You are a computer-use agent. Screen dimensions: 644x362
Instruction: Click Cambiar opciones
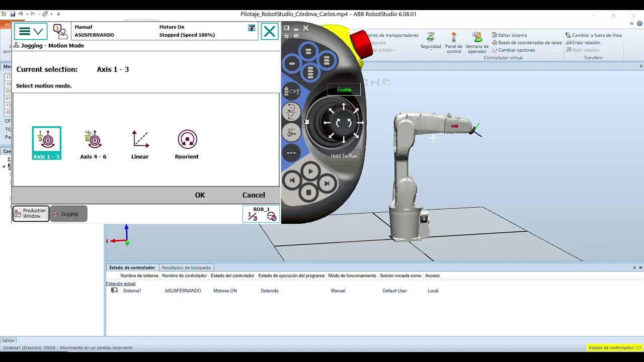pyautogui.click(x=513, y=50)
